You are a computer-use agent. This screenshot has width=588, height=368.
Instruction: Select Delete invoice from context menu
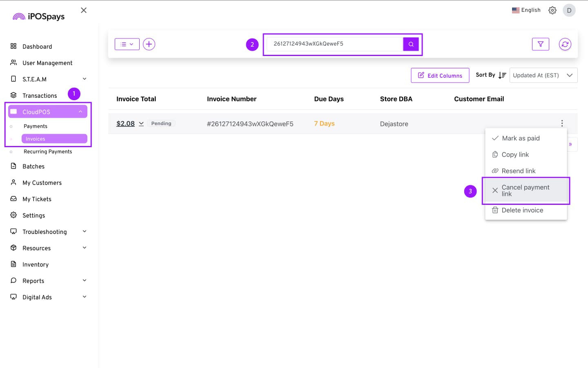point(522,210)
